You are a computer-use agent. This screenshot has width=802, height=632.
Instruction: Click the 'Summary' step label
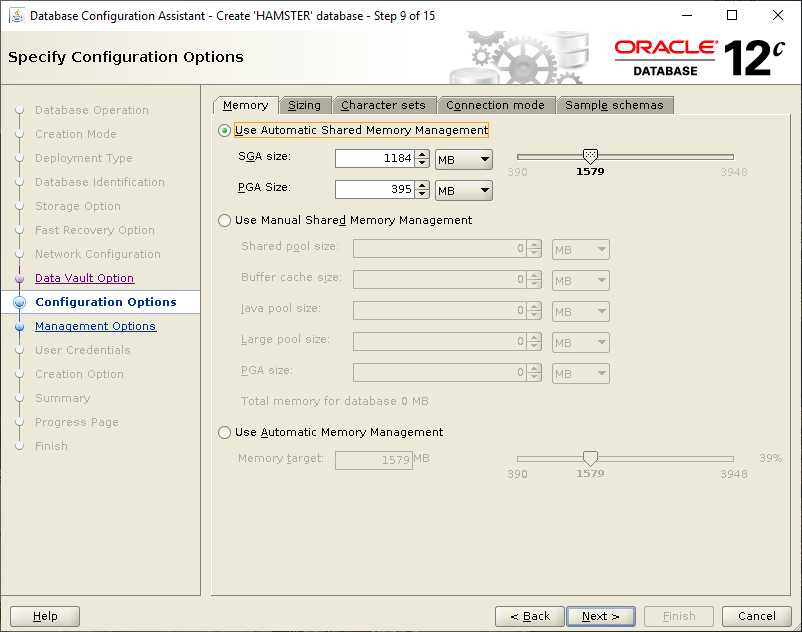pos(62,398)
